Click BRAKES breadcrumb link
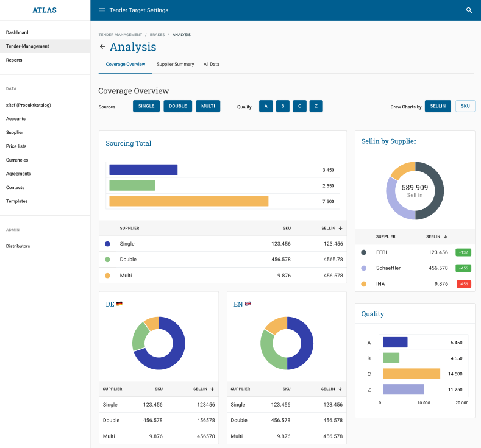Screen dimensions: 481x448 [157, 35]
